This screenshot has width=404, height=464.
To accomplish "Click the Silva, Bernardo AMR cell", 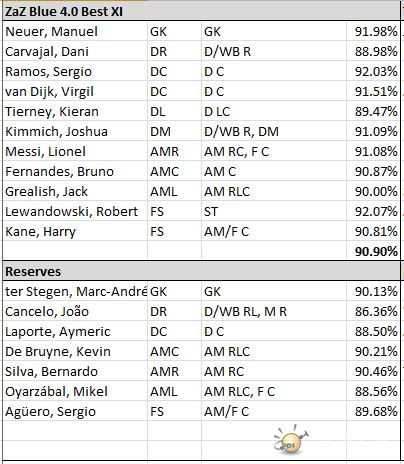I will coord(174,372).
